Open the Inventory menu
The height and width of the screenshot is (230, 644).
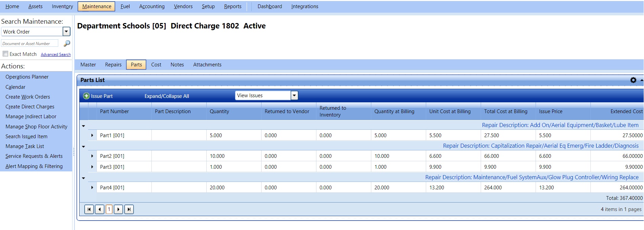pyautogui.click(x=62, y=6)
